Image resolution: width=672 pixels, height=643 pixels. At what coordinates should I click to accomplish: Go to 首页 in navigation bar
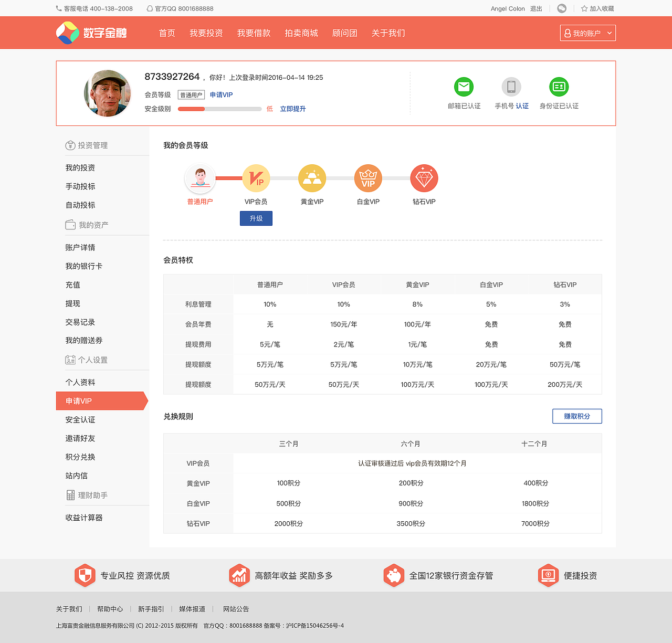(x=167, y=33)
